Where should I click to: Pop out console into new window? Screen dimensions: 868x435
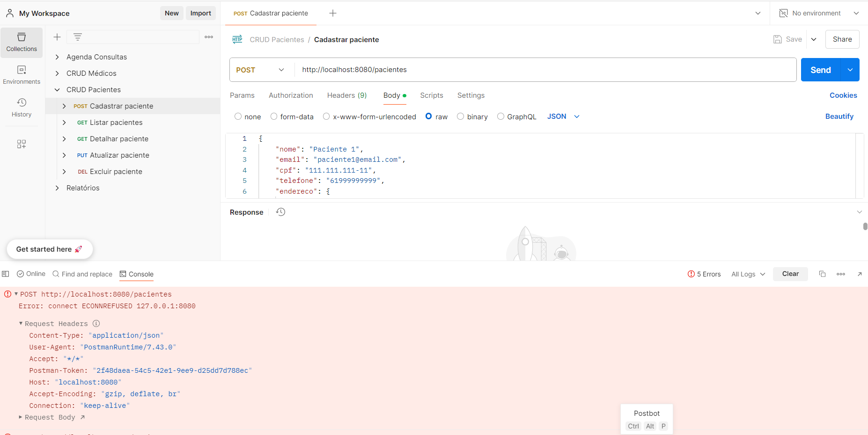click(860, 274)
